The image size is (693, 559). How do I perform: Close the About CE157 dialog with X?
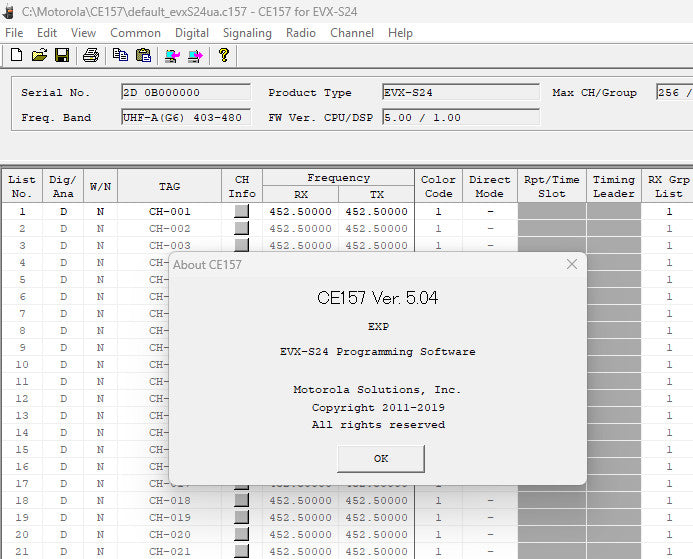coord(572,264)
